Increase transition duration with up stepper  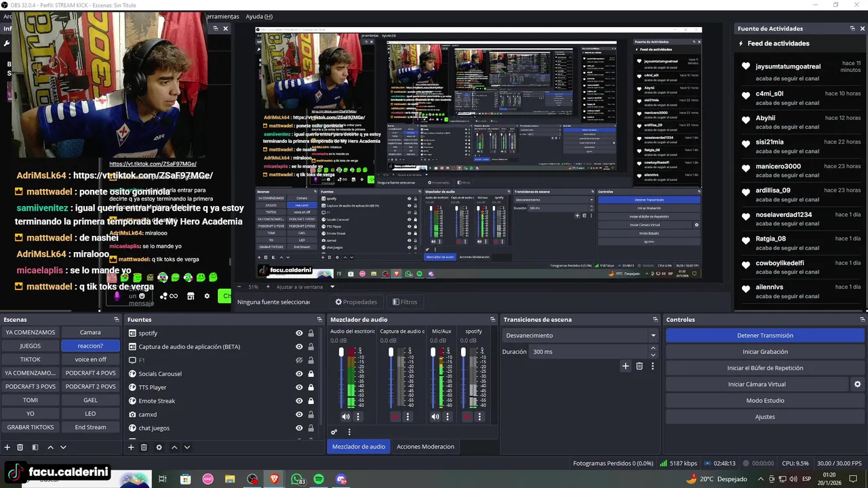[653, 348]
